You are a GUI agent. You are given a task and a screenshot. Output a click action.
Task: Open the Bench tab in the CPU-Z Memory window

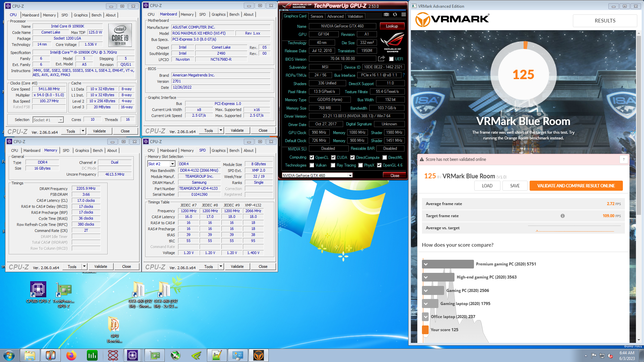click(98, 150)
